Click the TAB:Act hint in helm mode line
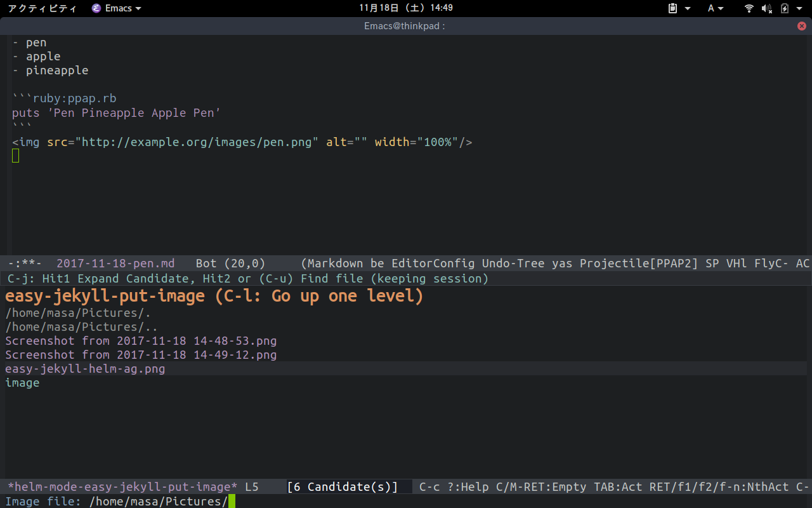812x508 pixels. point(618,487)
